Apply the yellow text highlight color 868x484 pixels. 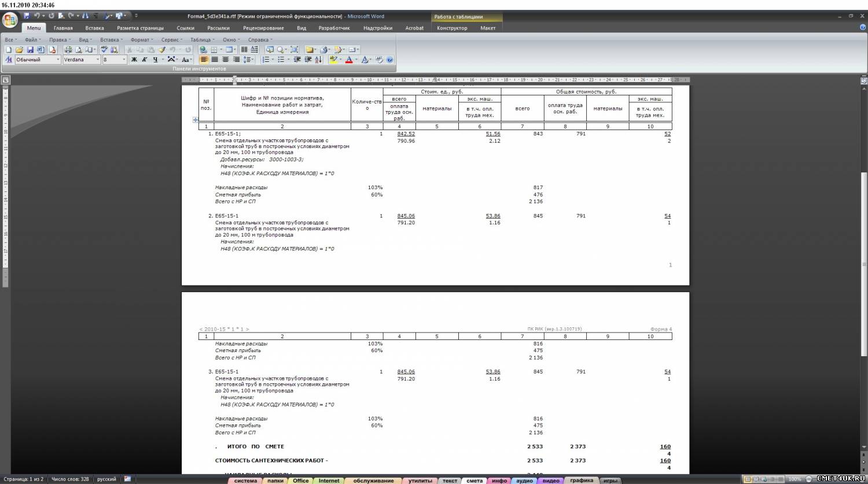click(x=333, y=60)
